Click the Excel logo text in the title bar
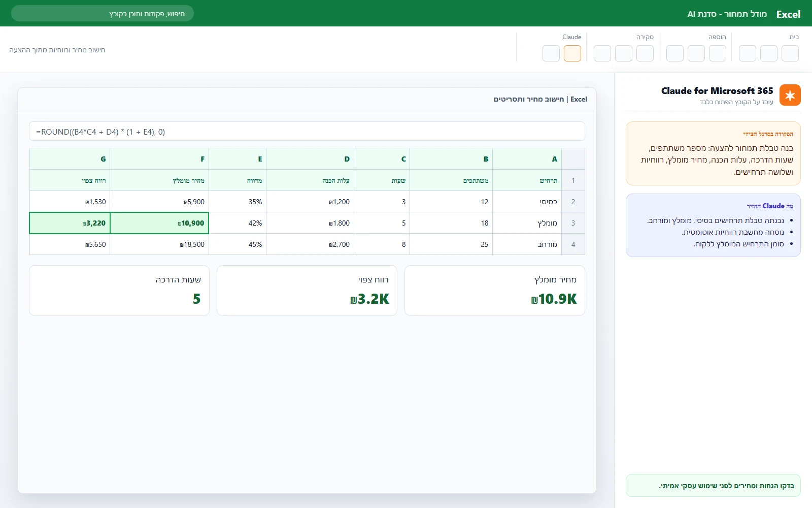This screenshot has height=508, width=812. click(x=788, y=14)
